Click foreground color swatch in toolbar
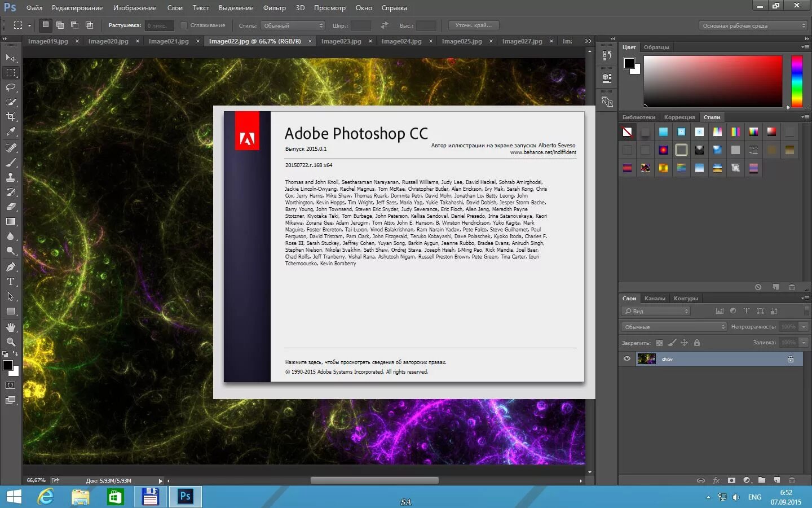 click(7, 365)
